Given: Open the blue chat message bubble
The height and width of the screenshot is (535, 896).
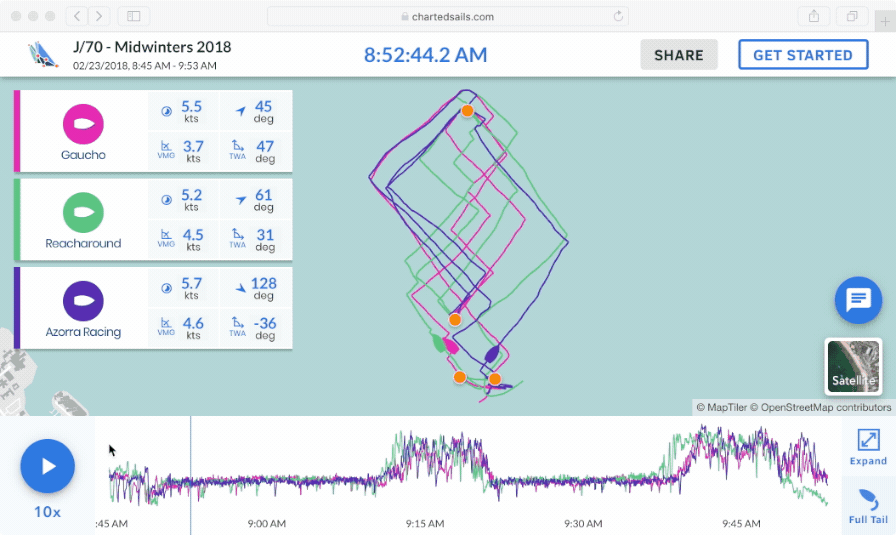Looking at the screenshot, I should point(858,300).
